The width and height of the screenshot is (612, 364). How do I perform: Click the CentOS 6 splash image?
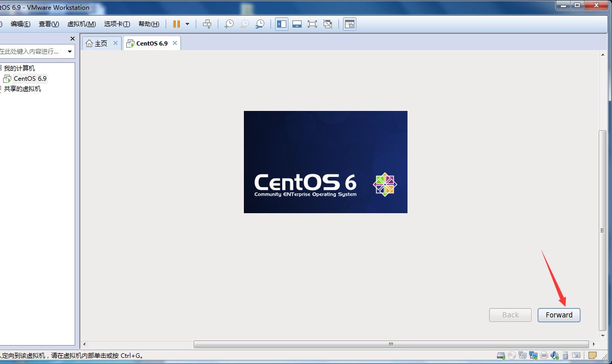326,162
